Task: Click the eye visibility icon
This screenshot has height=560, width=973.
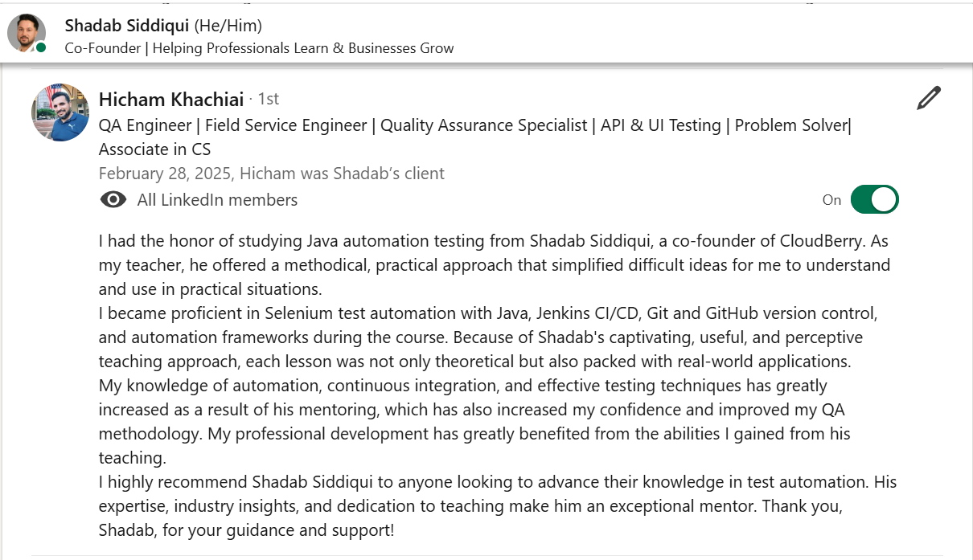Action: [113, 200]
